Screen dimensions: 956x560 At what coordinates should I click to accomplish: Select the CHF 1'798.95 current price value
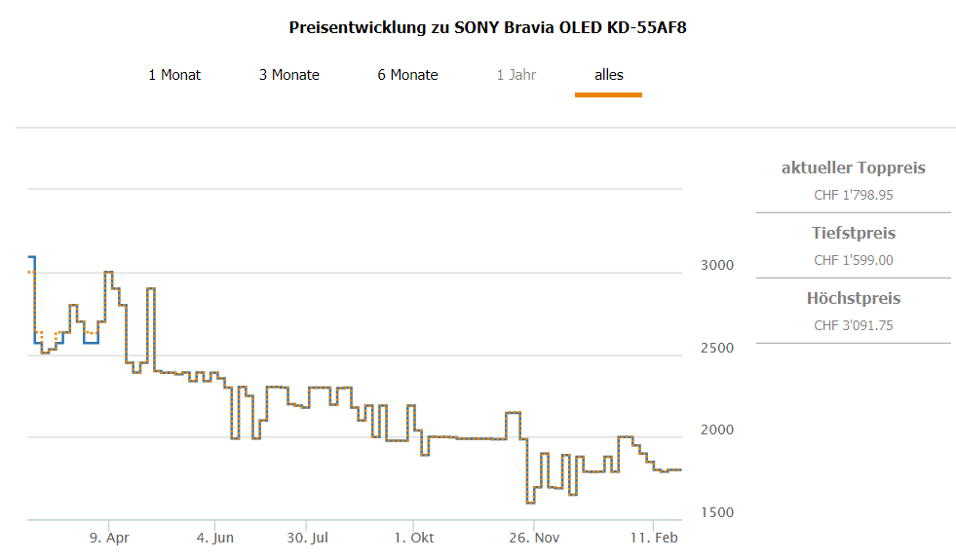[x=854, y=195]
